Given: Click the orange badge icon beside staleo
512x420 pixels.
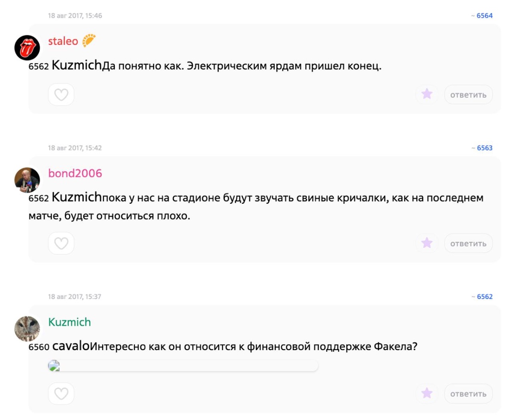Looking at the screenshot, I should click(89, 41).
